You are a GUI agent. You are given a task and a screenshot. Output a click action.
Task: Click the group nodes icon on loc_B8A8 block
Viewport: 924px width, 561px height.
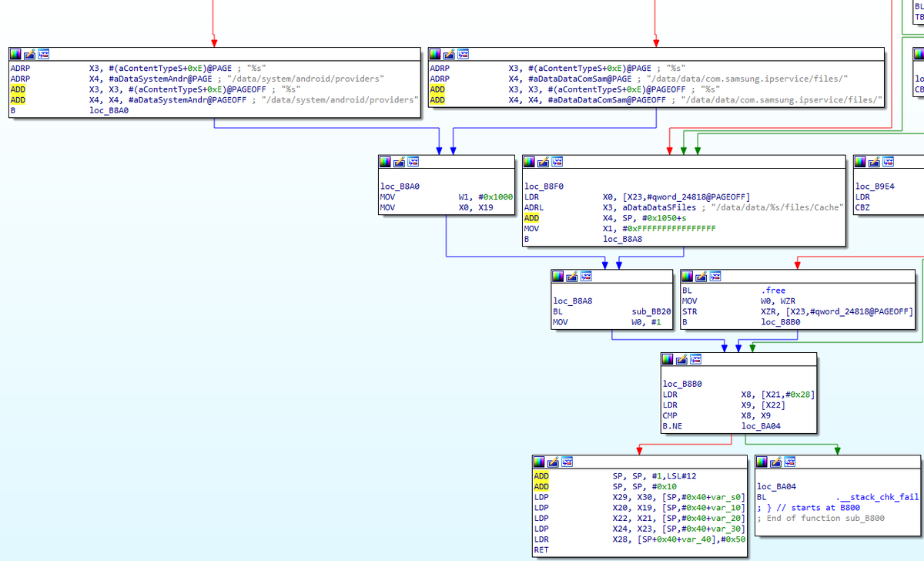tap(585, 276)
